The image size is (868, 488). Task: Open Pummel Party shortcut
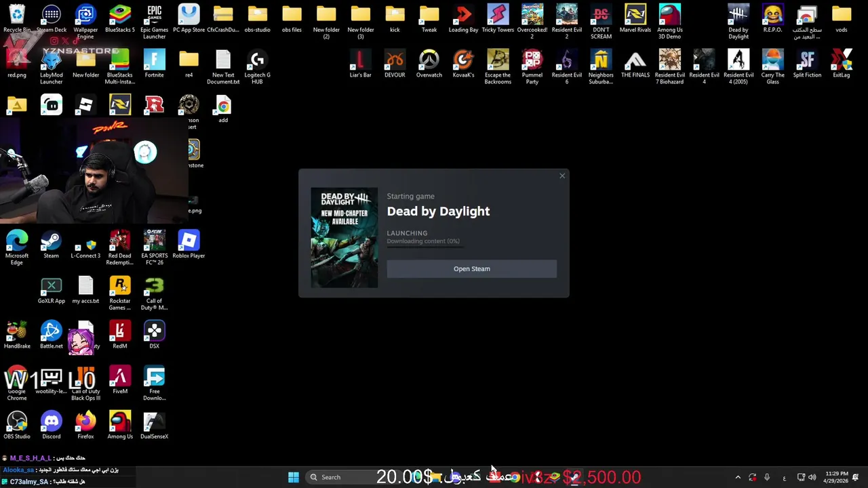tap(532, 66)
